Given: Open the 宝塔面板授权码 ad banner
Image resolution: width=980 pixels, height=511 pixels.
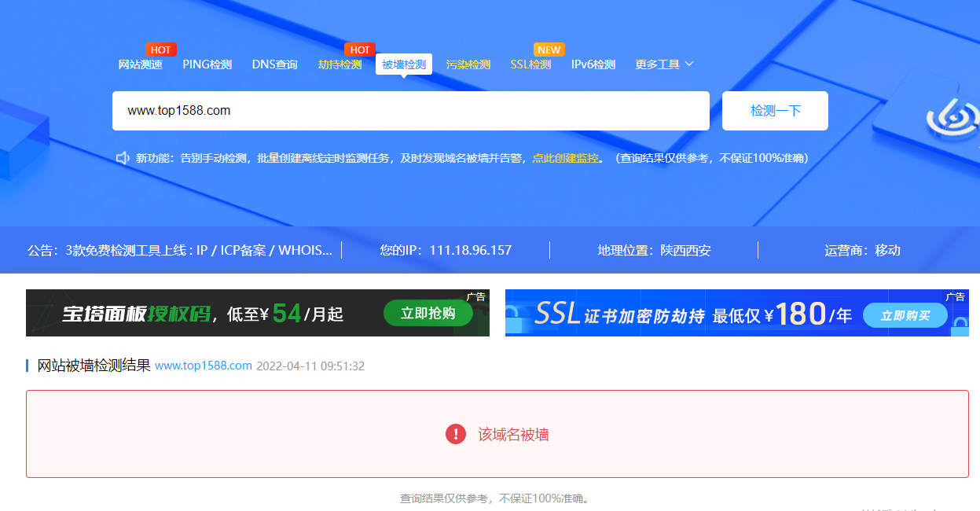Looking at the screenshot, I should [258, 313].
